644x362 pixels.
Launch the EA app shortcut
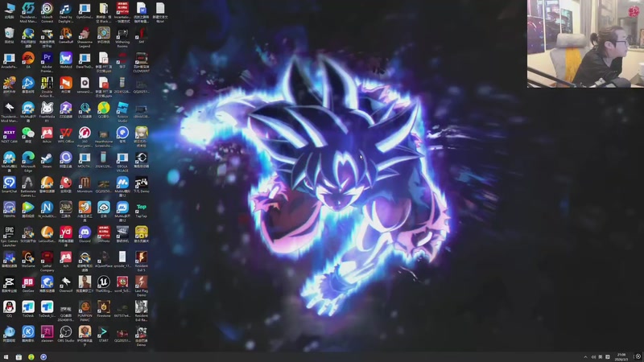(28, 61)
